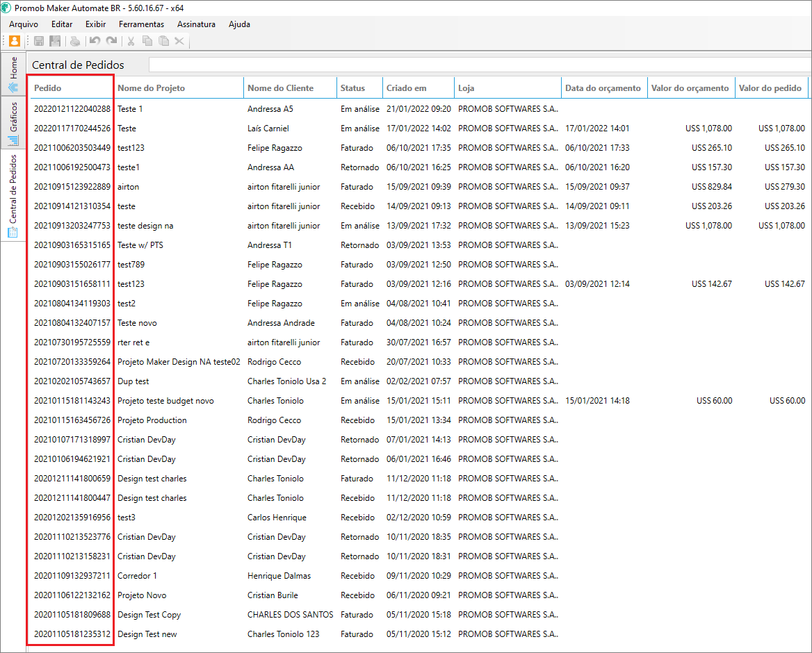The image size is (812, 653).
Task: Click the Copy toolbar icon
Action: pos(147,41)
